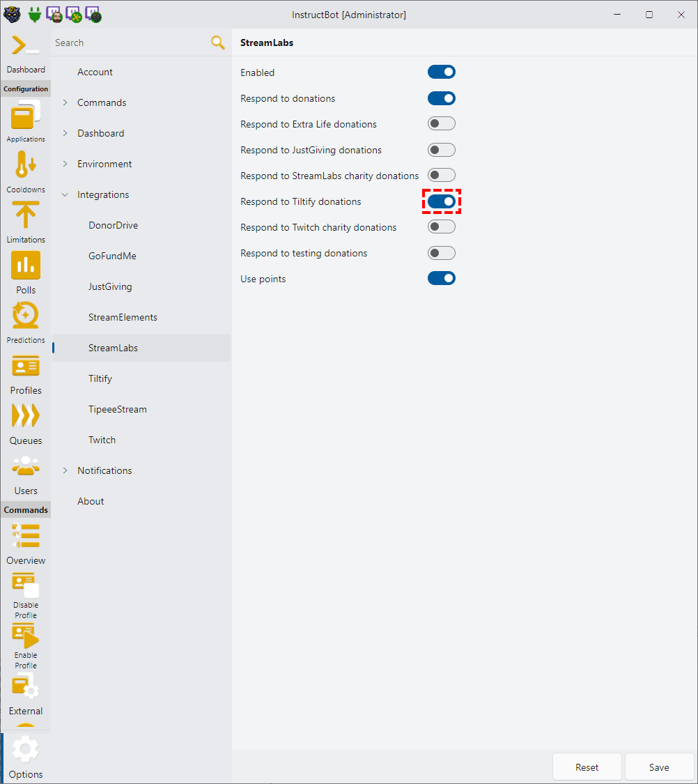Click the first Twitch account icon
The height and width of the screenshot is (784, 698).
[54, 15]
